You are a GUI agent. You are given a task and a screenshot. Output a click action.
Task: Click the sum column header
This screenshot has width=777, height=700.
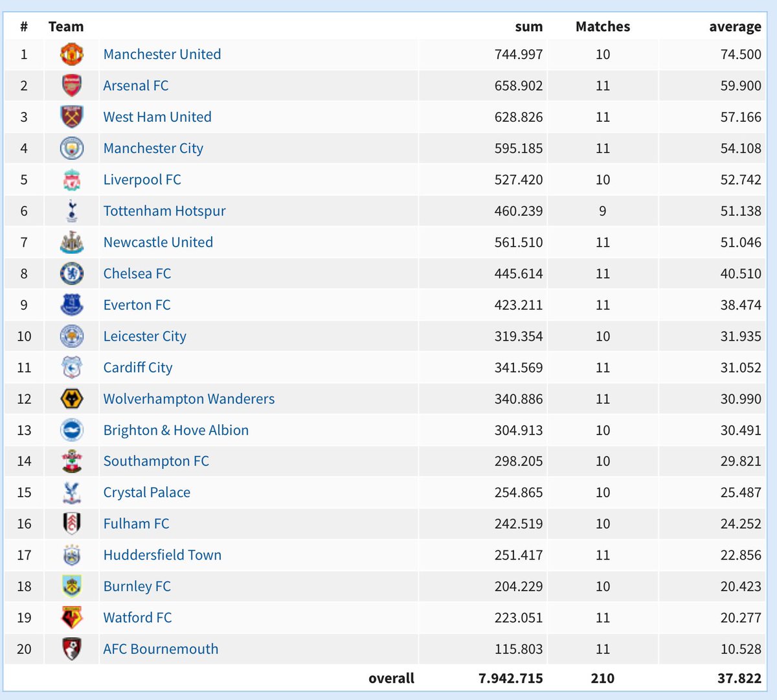click(x=528, y=27)
